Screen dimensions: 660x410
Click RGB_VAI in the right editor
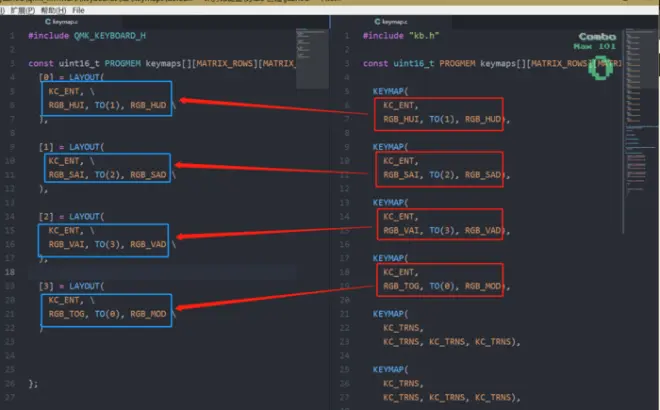[x=401, y=230]
